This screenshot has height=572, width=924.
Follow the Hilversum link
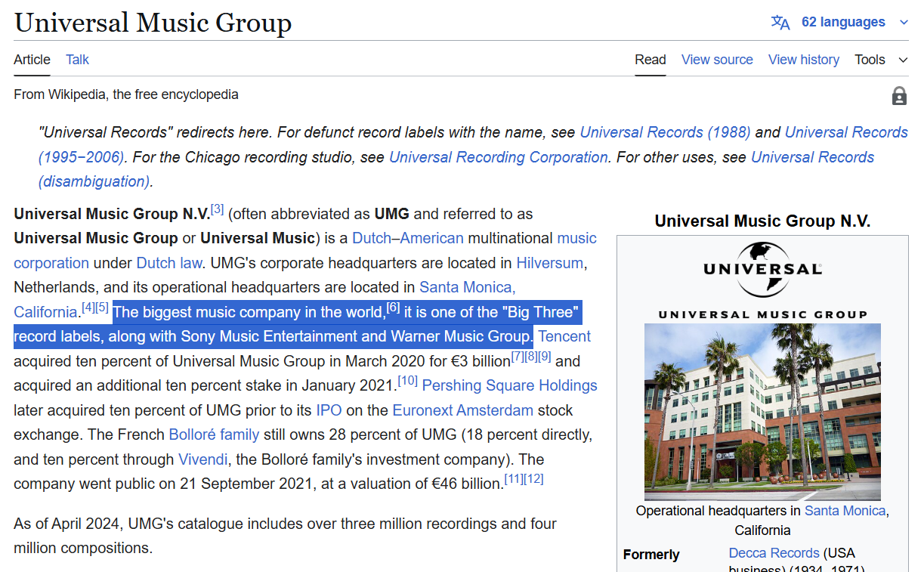(x=550, y=263)
